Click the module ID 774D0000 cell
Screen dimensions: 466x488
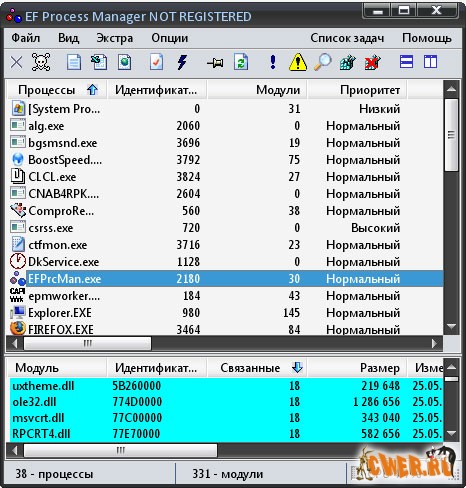[x=137, y=402]
